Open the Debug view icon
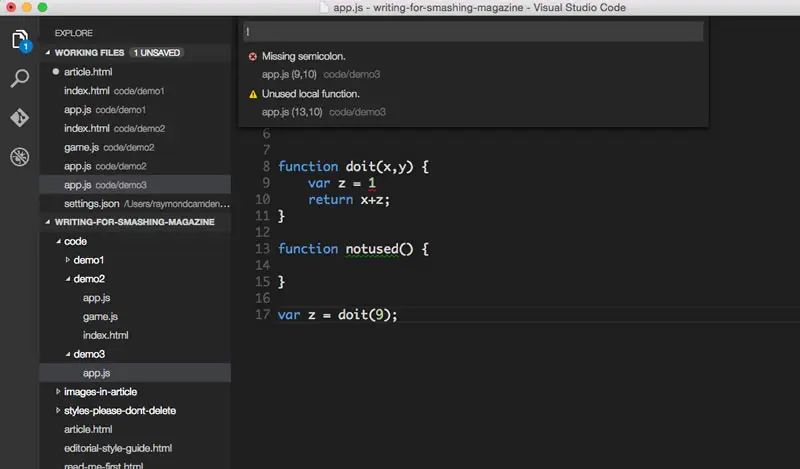800x469 pixels. 20,157
